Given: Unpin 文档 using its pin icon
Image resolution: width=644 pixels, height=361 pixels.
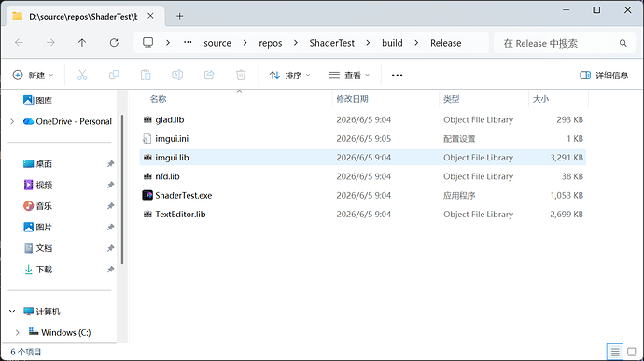Looking at the screenshot, I should tap(110, 248).
